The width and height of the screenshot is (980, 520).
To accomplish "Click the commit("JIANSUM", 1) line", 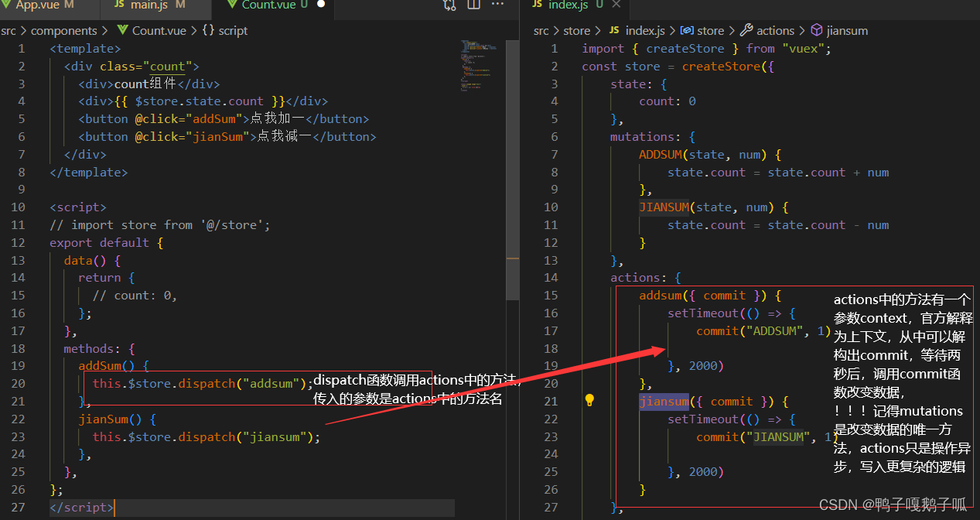I will tap(767, 436).
